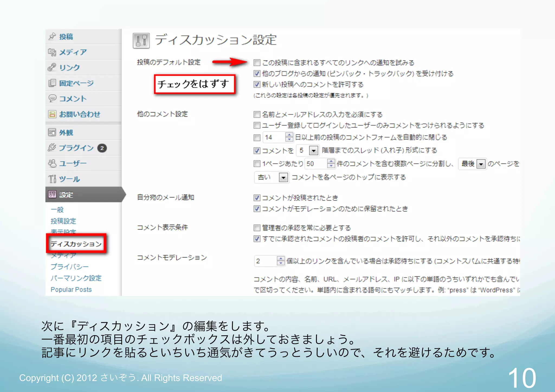Enable split comments into pages checkbox
Viewport: 555px width, 392px height.
(257, 164)
